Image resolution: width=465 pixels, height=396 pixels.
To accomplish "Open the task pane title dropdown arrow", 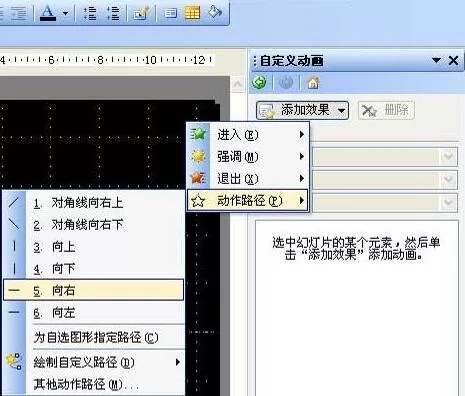I will point(436,60).
